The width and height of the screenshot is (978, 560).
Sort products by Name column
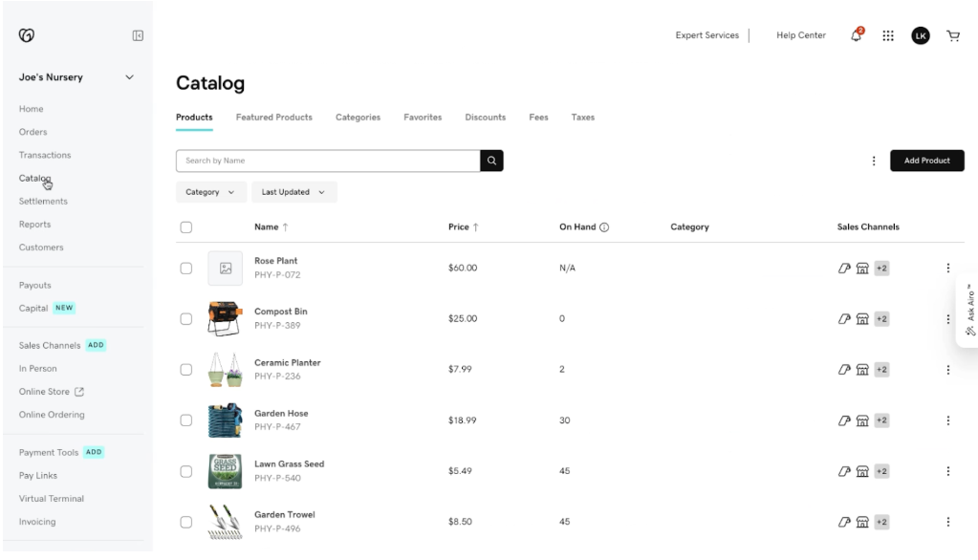point(272,227)
